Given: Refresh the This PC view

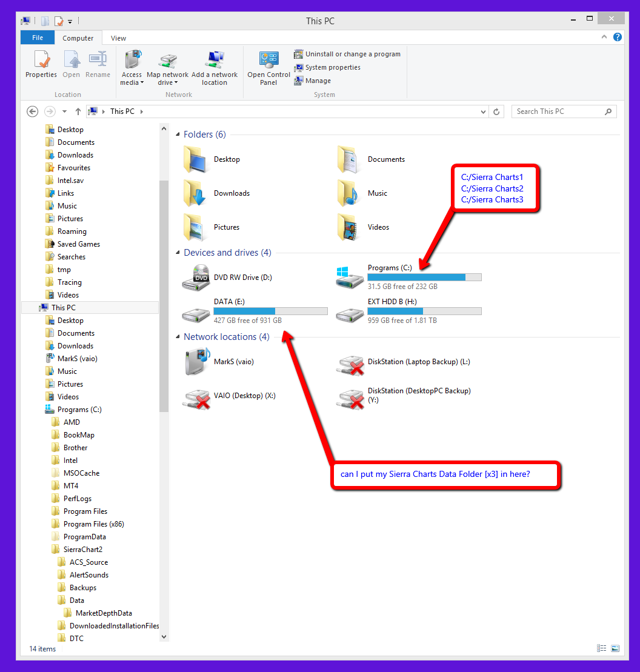Looking at the screenshot, I should point(496,112).
